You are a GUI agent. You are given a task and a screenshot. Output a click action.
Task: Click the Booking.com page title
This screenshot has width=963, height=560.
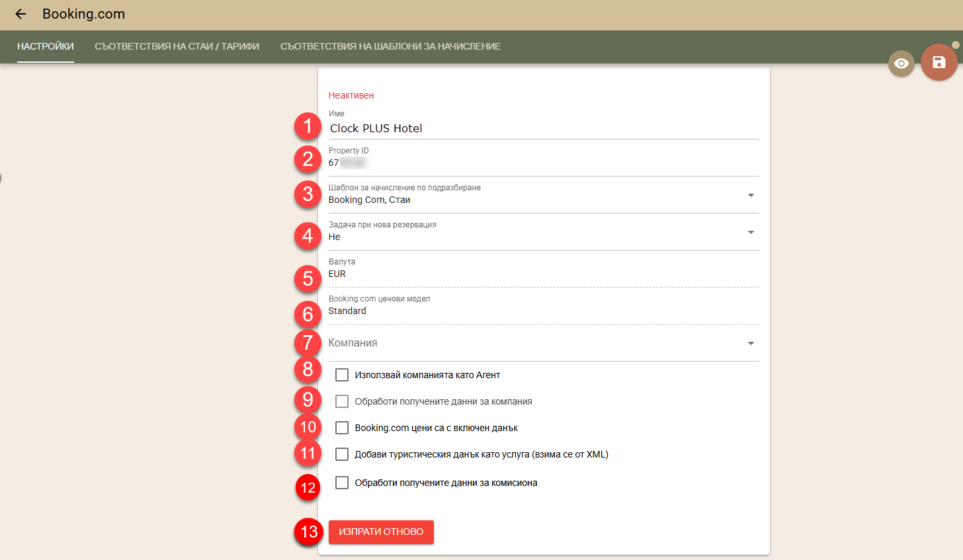tap(83, 14)
